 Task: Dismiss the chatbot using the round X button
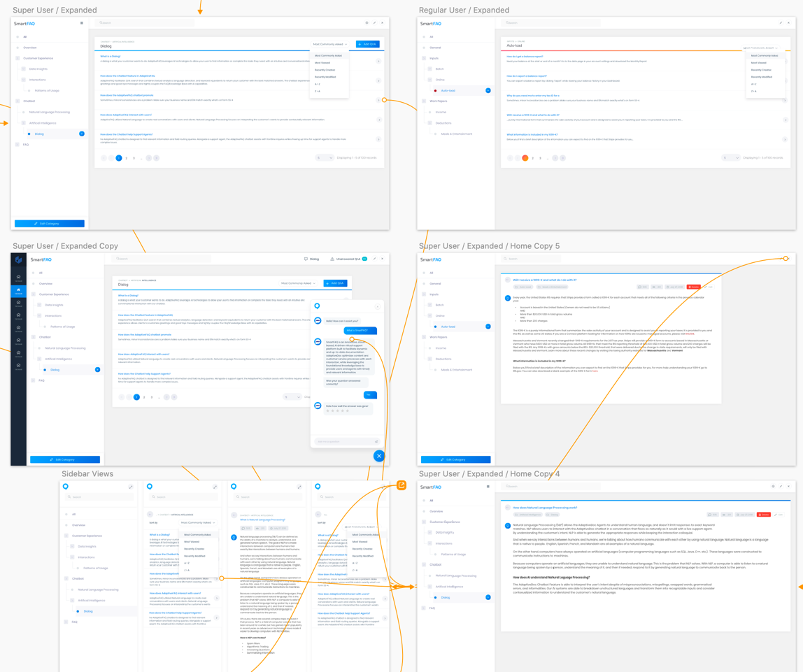[378, 455]
